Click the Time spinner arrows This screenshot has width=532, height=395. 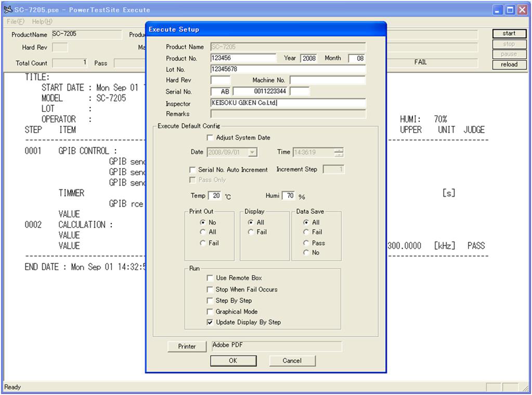pos(339,153)
